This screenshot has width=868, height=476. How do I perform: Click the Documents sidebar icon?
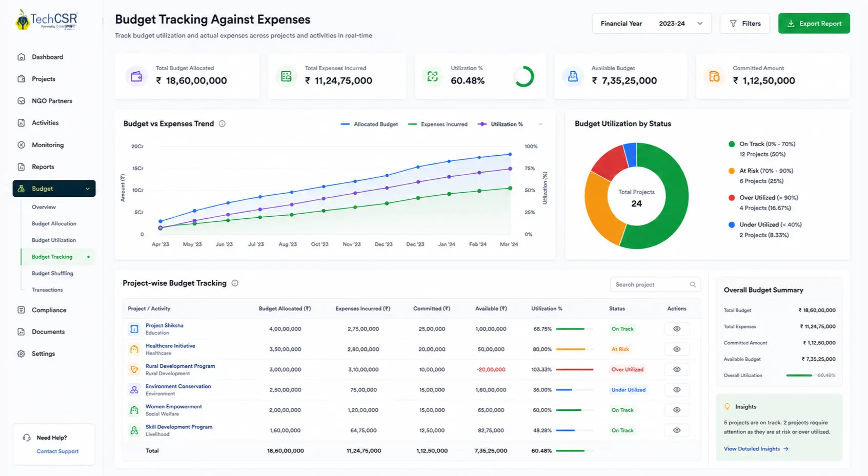(x=21, y=332)
